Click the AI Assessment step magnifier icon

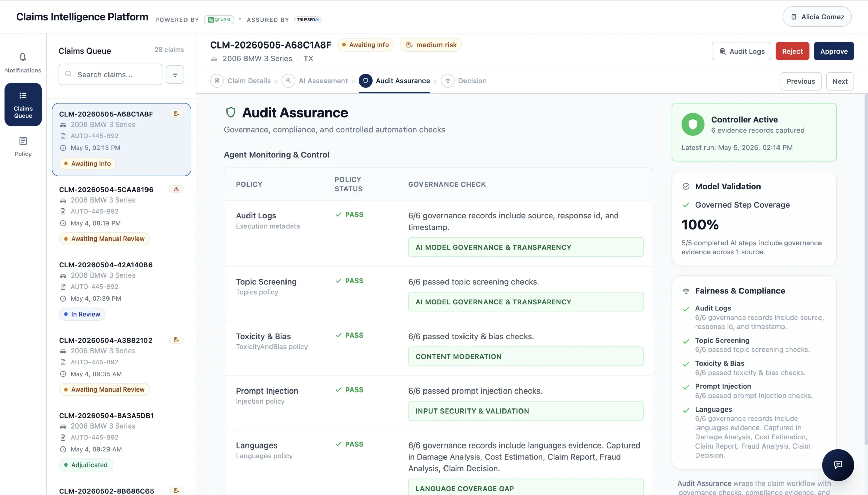click(x=289, y=81)
